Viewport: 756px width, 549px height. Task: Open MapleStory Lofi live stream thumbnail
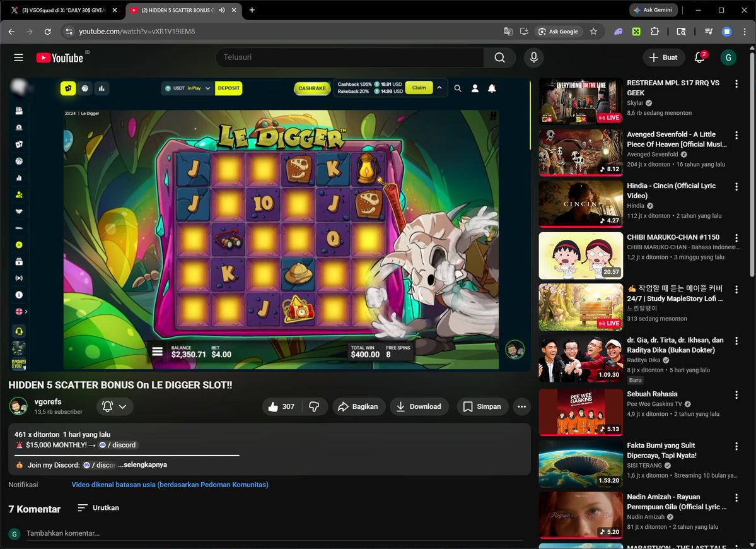tap(581, 306)
